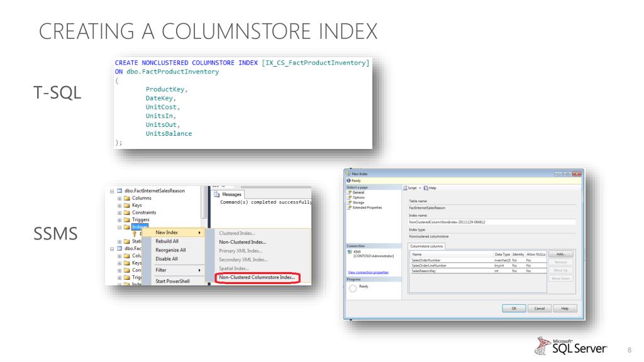The image size is (644, 362).
Task: Open the New Index submenu
Action: tap(174, 233)
